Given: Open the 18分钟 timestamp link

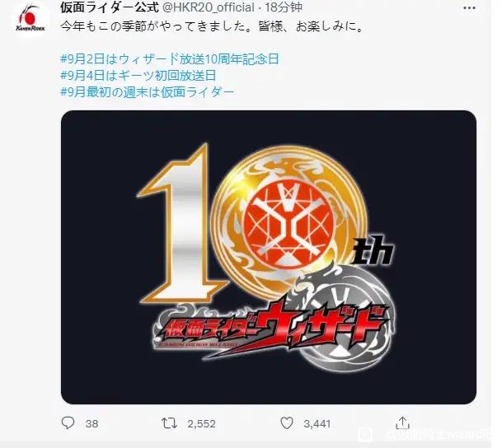Looking at the screenshot, I should [283, 7].
